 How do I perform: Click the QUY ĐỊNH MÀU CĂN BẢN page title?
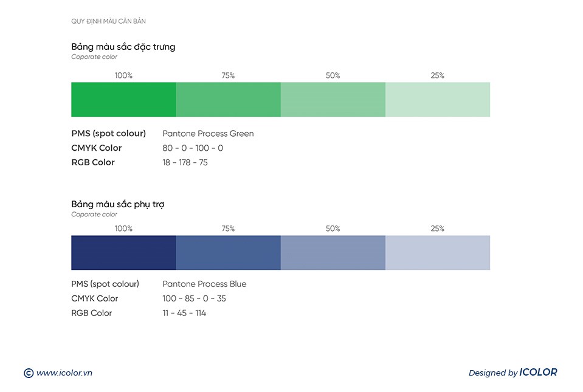click(x=108, y=22)
